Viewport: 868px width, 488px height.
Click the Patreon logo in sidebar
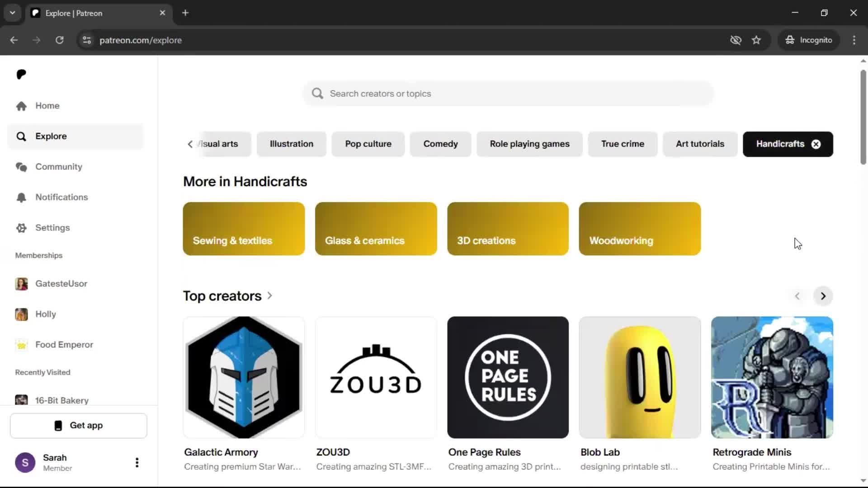point(21,74)
